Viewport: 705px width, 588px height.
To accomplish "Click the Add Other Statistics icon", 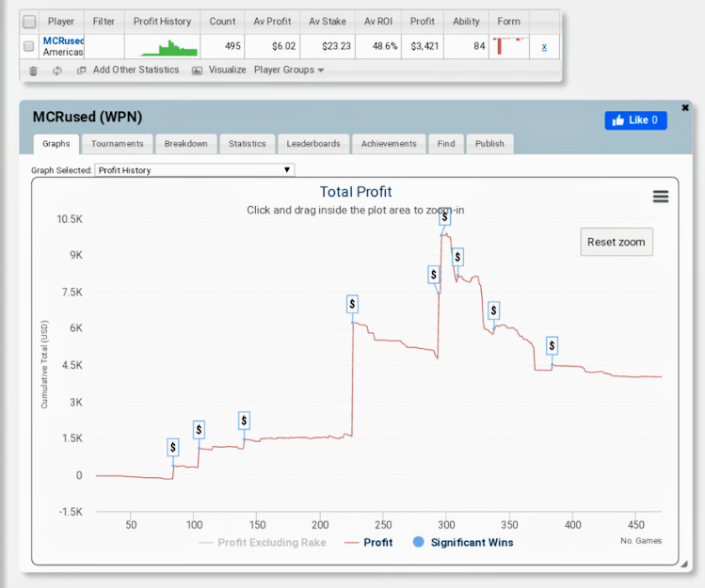I will pos(82,71).
